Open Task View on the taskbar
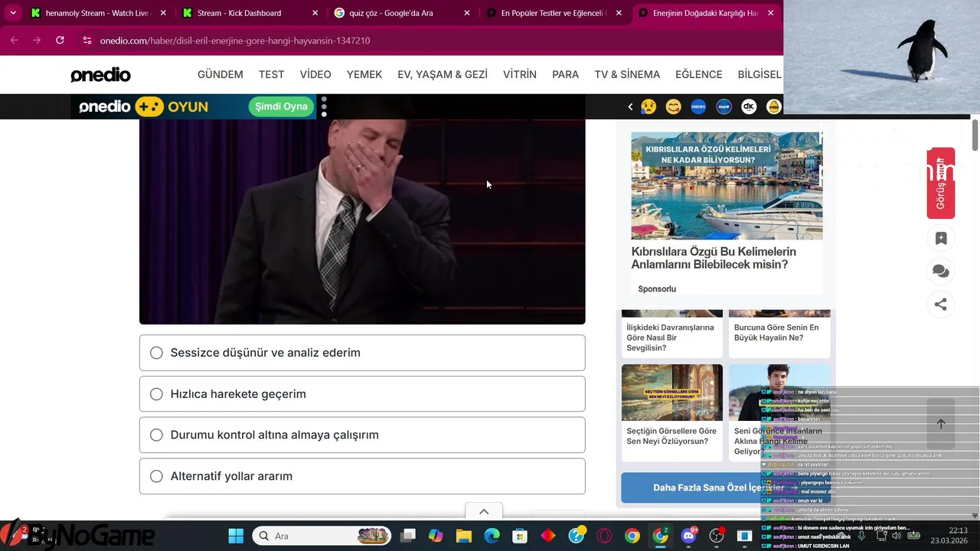This screenshot has width=980, height=551. 407,536
